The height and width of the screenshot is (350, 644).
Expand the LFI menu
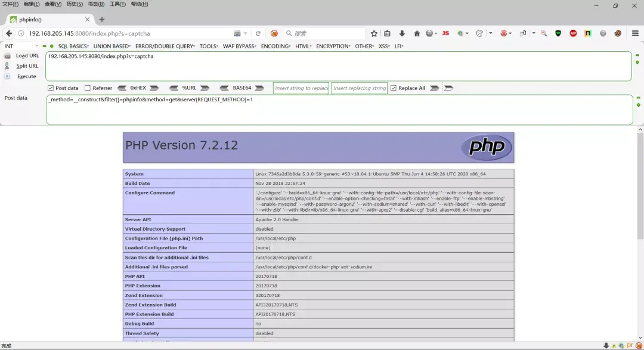[399, 46]
